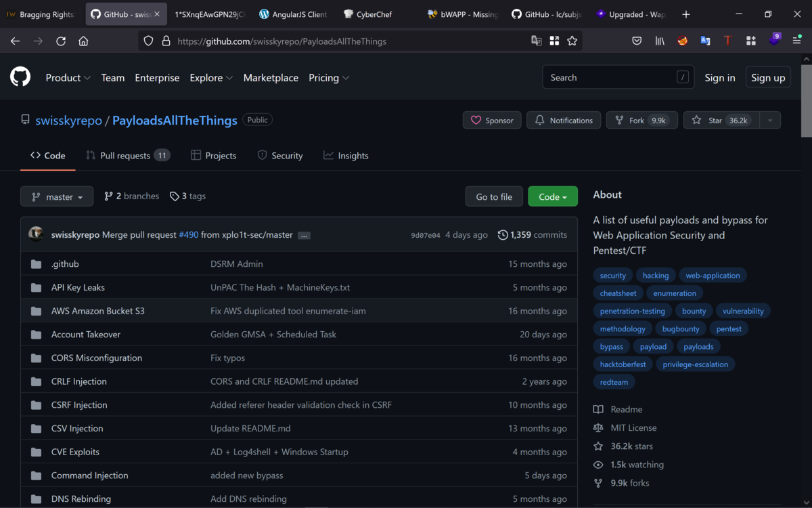Switch to the Projects tab
Image resolution: width=812 pixels, height=508 pixels.
click(x=214, y=156)
